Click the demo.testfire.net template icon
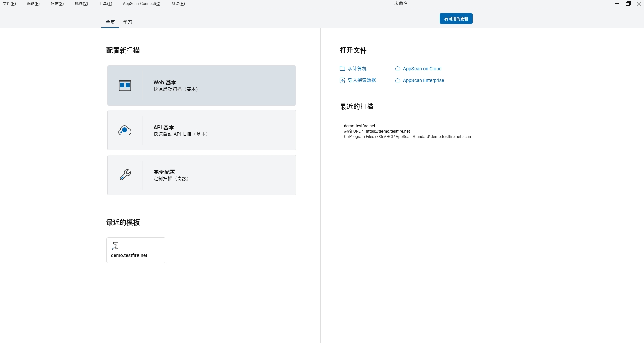Viewport: 644px width, 343px height. [x=115, y=246]
